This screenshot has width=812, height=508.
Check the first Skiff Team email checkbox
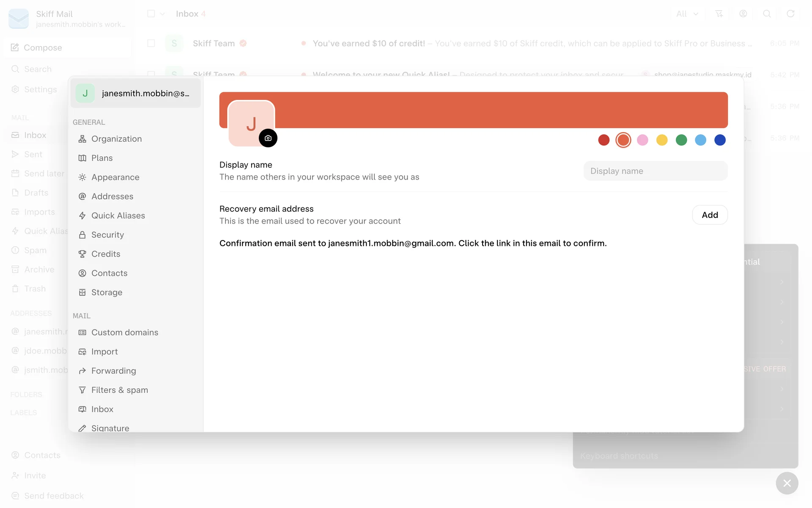tap(151, 43)
